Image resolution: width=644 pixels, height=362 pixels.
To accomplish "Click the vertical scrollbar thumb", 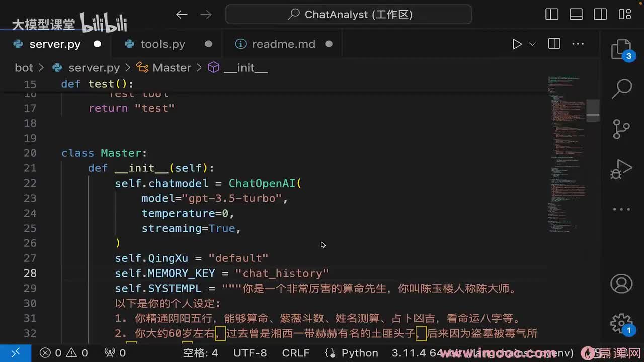I will tap(593, 110).
